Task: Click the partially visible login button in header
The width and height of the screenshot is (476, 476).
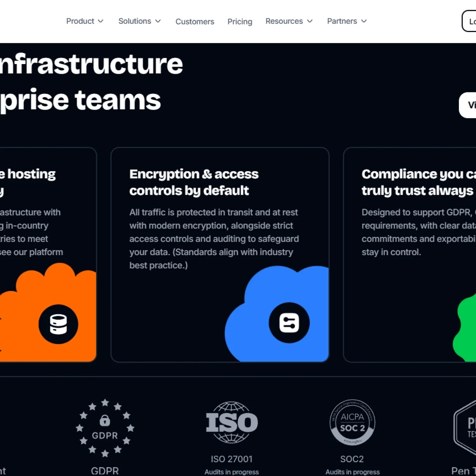Action: pos(469,21)
